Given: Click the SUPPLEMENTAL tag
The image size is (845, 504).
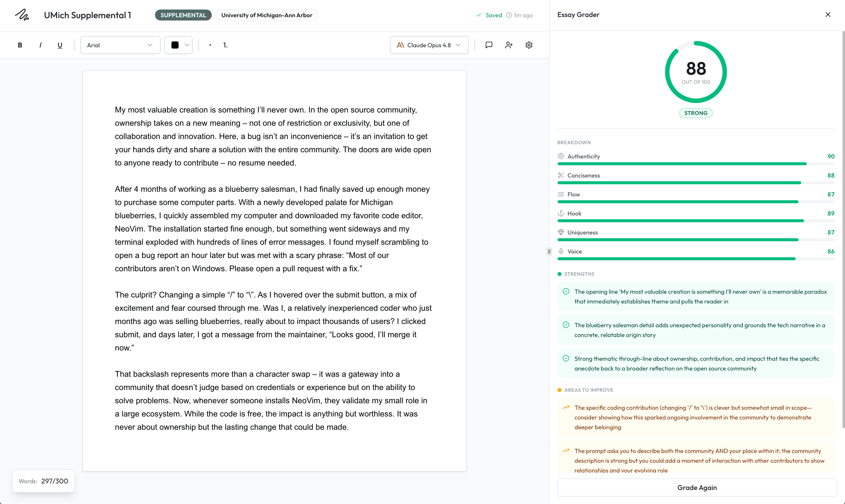Looking at the screenshot, I should point(183,15).
